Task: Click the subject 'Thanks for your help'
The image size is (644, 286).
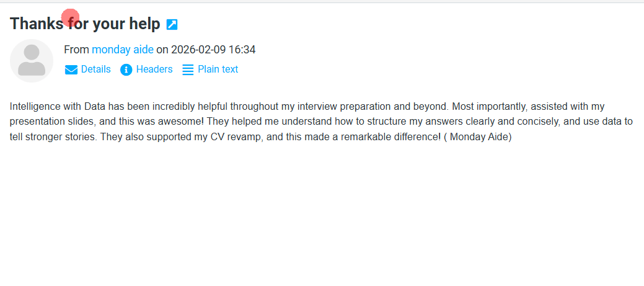Action: pos(85,24)
